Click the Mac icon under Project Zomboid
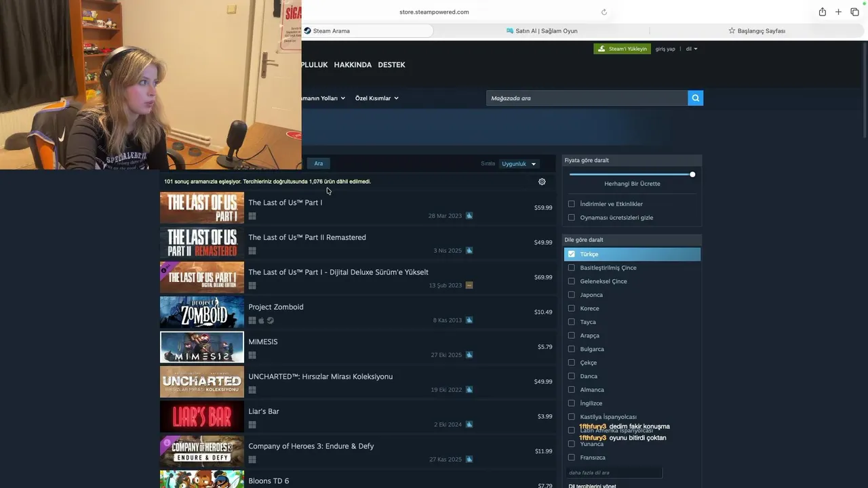The height and width of the screenshot is (488, 868). tap(261, 321)
